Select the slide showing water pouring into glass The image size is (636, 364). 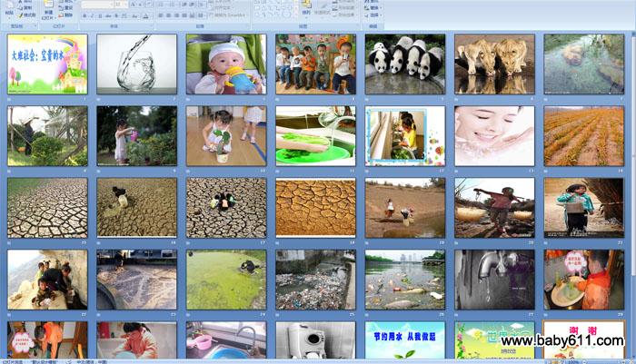(x=136, y=64)
